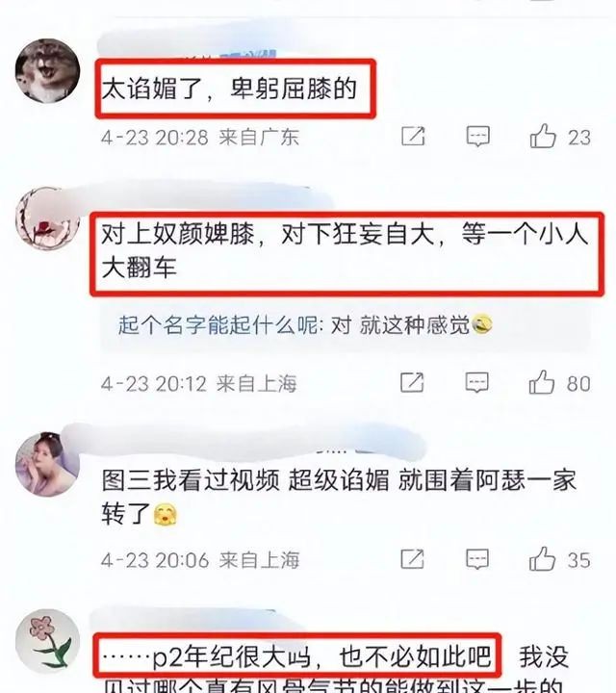Viewport: 616px width, 693px height.
Task: Open the dog avatar commenter's profile
Action: (47, 70)
